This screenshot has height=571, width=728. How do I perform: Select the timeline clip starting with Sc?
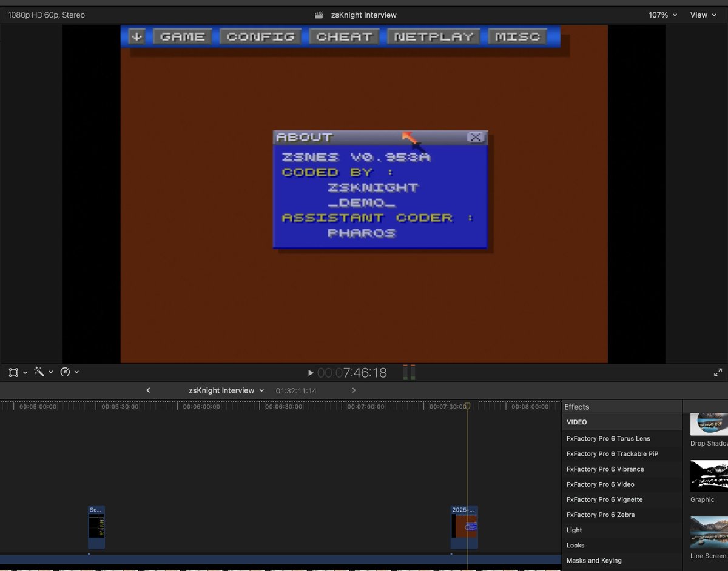tap(96, 527)
